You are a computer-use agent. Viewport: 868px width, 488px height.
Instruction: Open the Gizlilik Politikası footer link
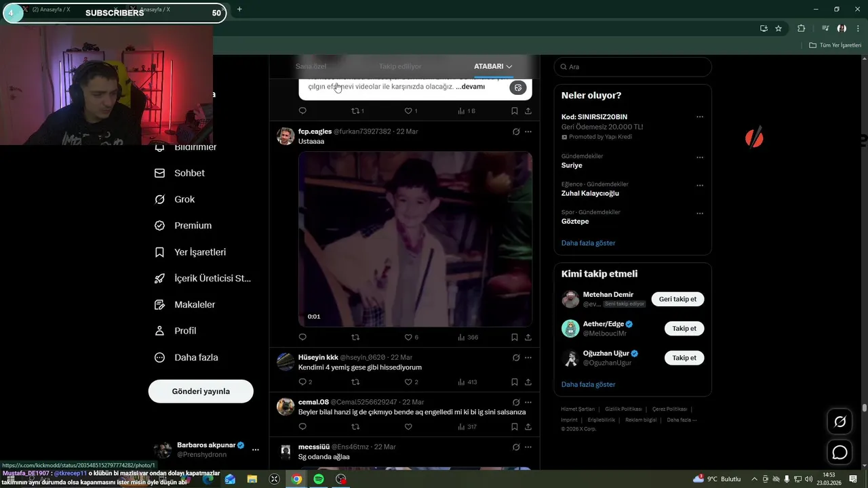tap(623, 409)
